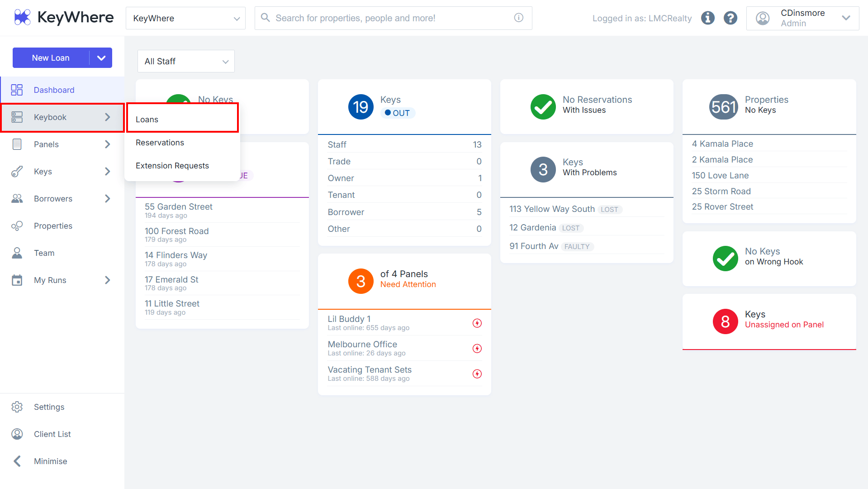Click the power icon beside Melbourne Office
868x489 pixels.
[x=477, y=349]
